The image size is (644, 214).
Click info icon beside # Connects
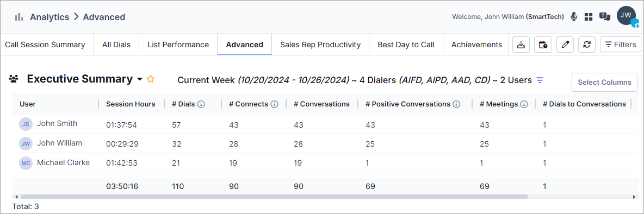pyautogui.click(x=275, y=104)
